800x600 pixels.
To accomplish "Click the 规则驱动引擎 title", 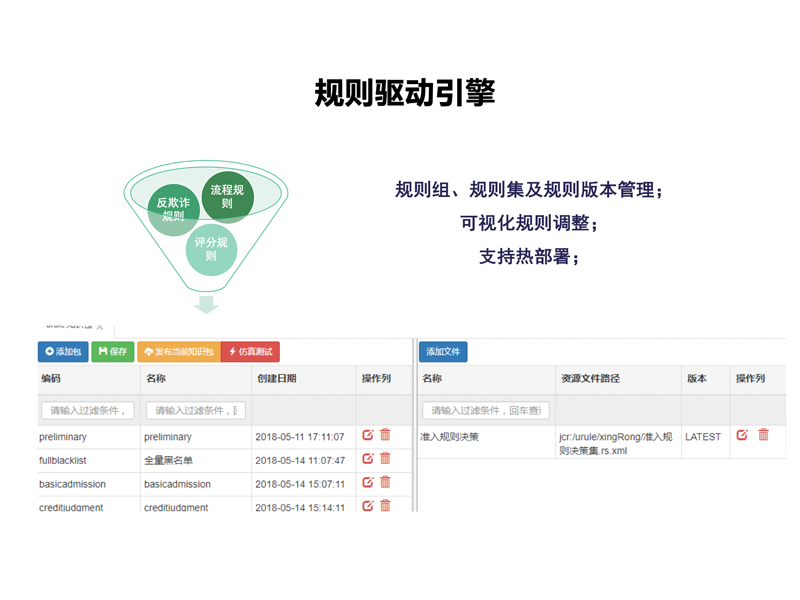I will (405, 93).
